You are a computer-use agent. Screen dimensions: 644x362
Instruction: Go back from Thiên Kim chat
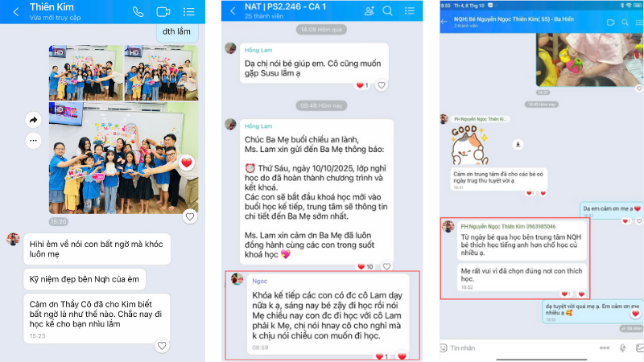pos(16,11)
